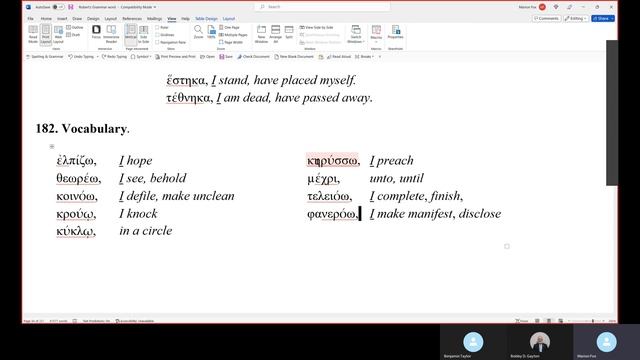Open the Symbol dropdown
Image resolution: width=640 pixels, height=360 pixels.
[141, 57]
